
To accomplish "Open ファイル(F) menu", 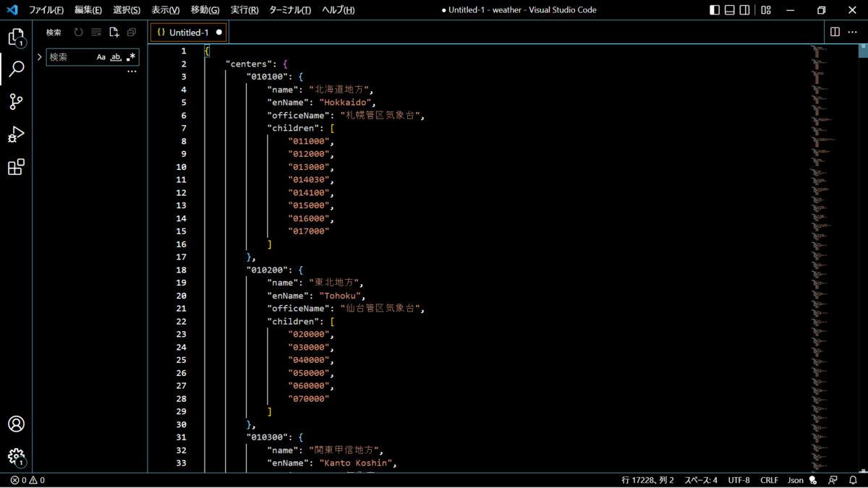I will (x=46, y=10).
